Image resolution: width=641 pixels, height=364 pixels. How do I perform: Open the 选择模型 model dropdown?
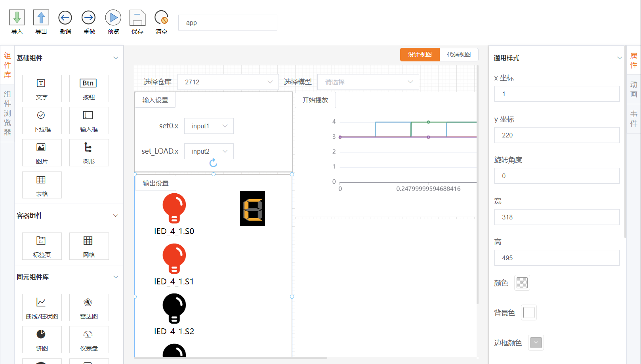click(368, 82)
